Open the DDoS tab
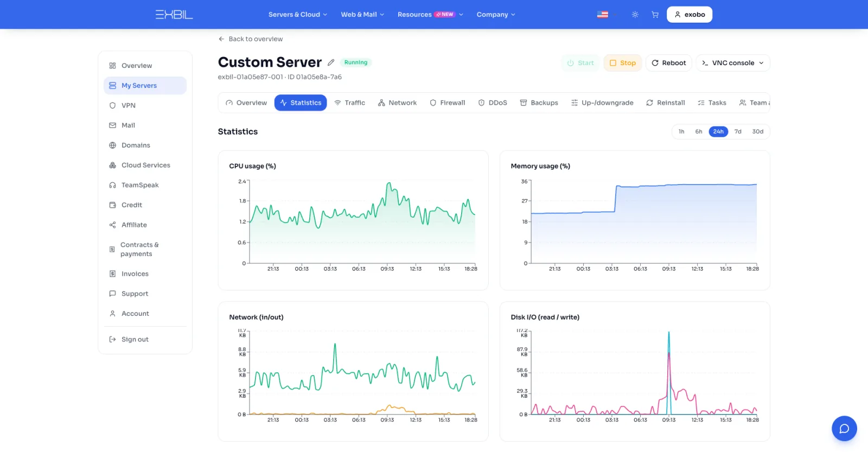The width and height of the screenshot is (868, 452). pyautogui.click(x=493, y=103)
